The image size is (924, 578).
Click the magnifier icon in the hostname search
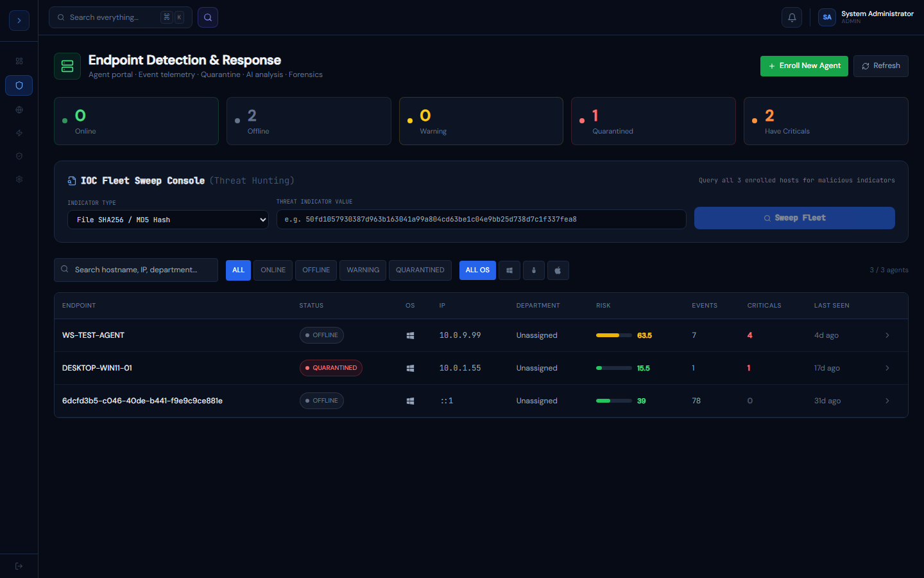coord(65,269)
